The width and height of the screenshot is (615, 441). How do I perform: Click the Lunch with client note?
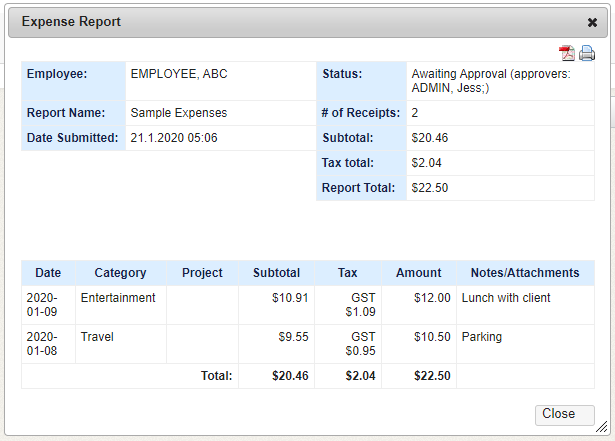pos(506,298)
